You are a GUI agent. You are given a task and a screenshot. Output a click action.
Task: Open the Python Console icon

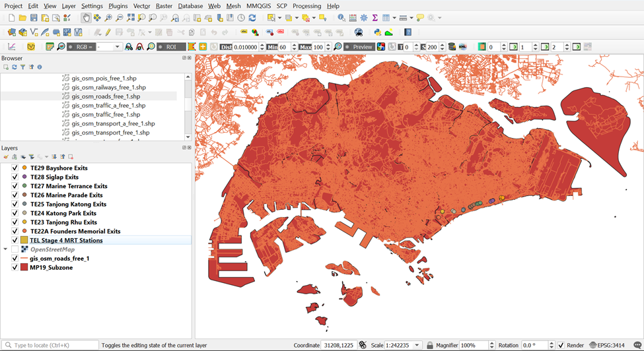(378, 32)
